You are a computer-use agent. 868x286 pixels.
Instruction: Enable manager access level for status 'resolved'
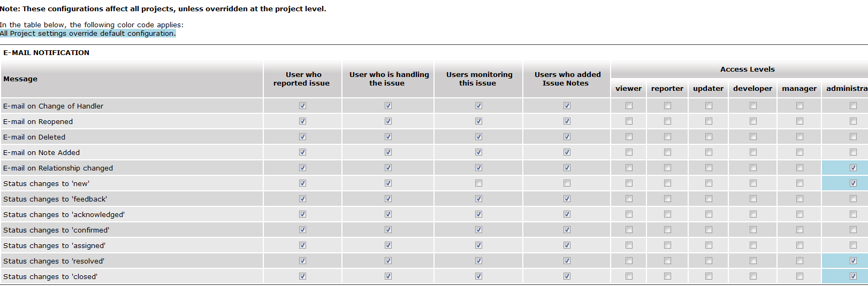tap(800, 261)
